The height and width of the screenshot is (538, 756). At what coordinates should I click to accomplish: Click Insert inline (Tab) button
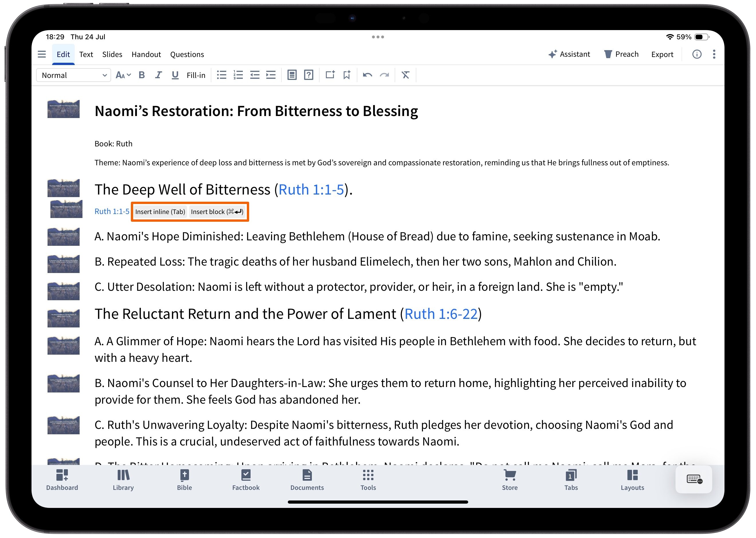[x=160, y=212]
